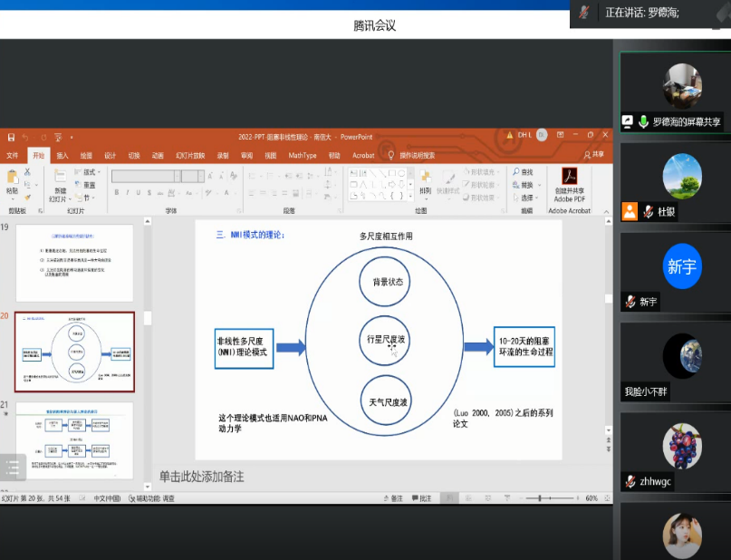The image size is (731, 560).
Task: Click the Shape Effects (形状效果) button
Action: 481,198
